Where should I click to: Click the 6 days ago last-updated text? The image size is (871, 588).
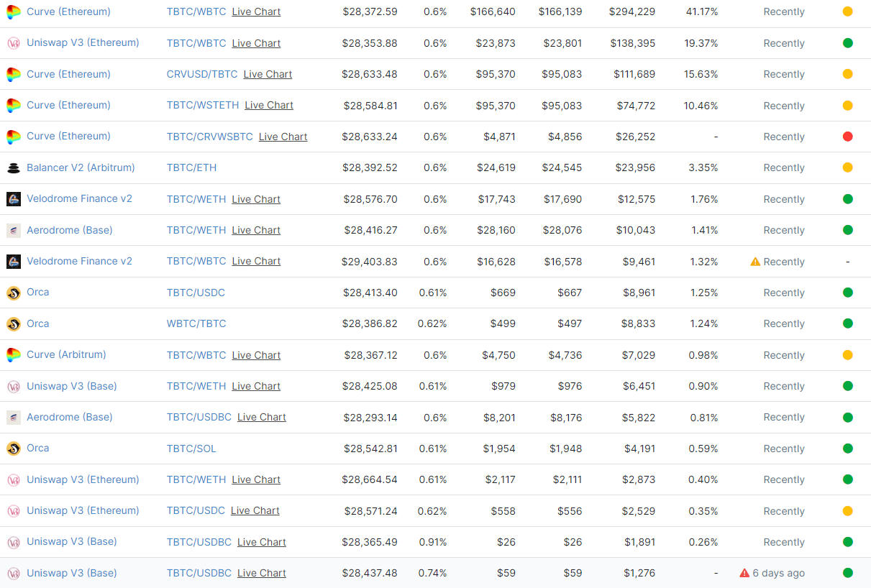point(778,573)
